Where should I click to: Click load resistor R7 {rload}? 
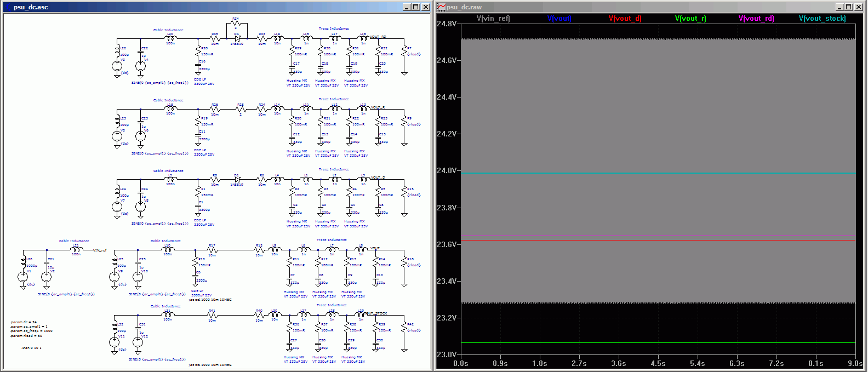[404, 52]
